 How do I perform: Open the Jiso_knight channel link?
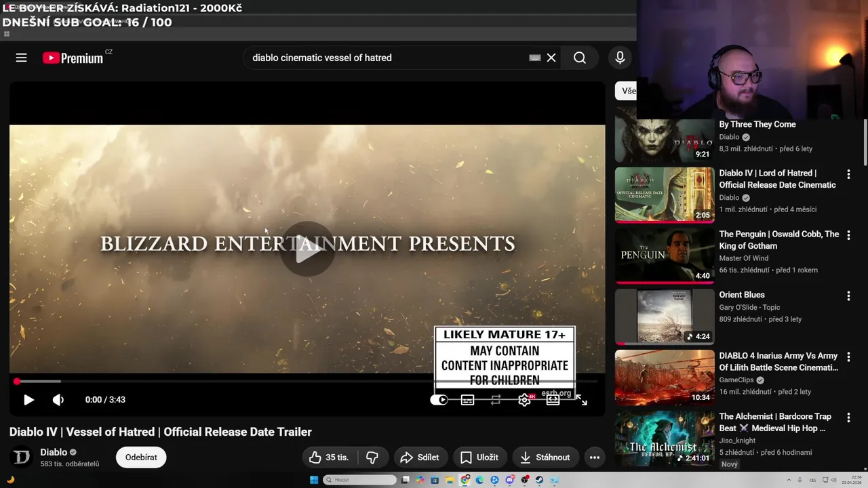737,441
